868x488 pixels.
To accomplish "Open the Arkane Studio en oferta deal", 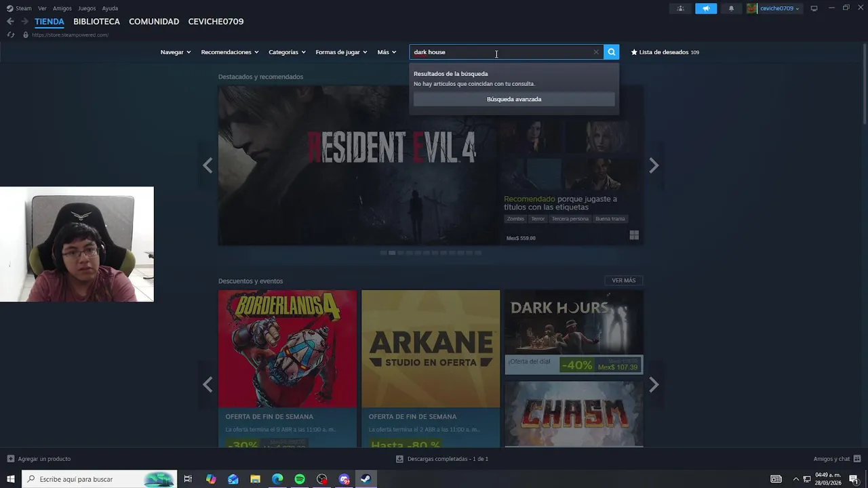I will [431, 369].
